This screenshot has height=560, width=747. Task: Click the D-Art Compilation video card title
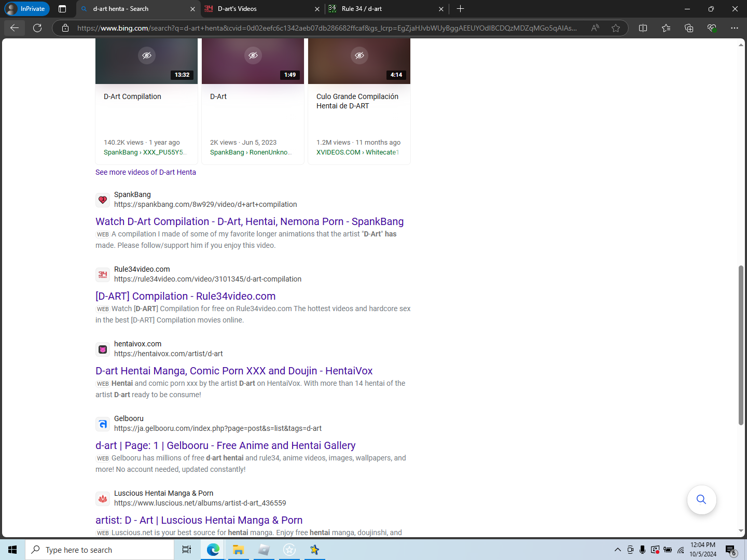tap(132, 96)
